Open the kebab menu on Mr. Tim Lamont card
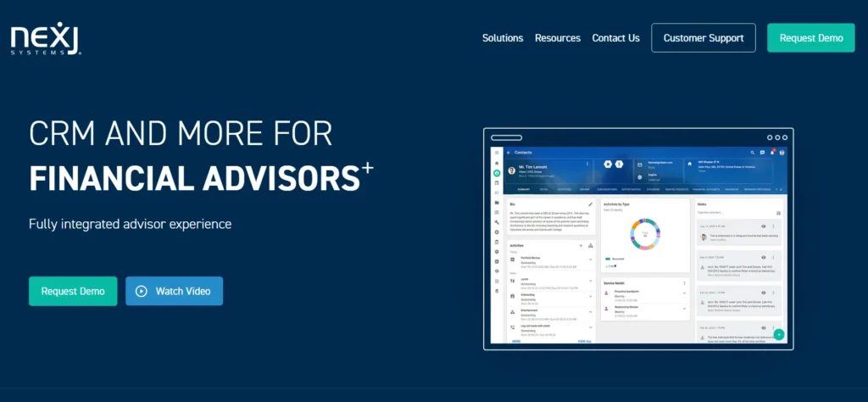 pos(587,164)
